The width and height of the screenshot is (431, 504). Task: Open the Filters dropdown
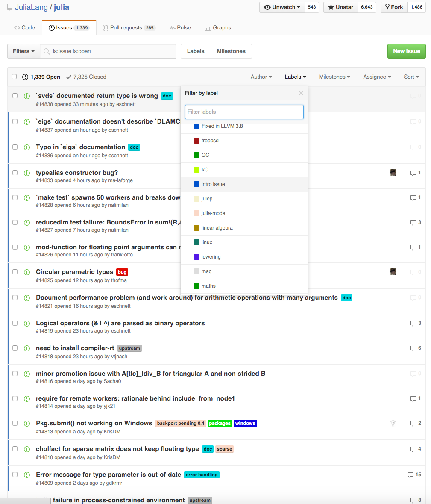pos(24,51)
